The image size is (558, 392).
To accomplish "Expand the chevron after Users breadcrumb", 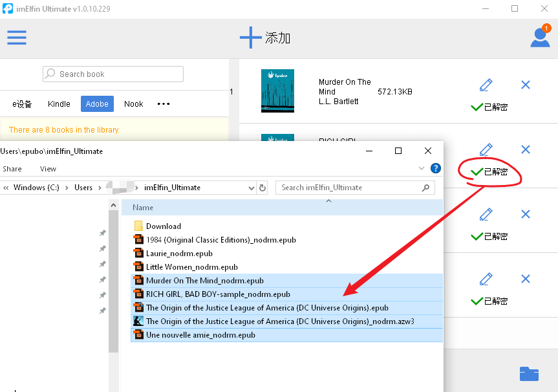I will [100, 188].
